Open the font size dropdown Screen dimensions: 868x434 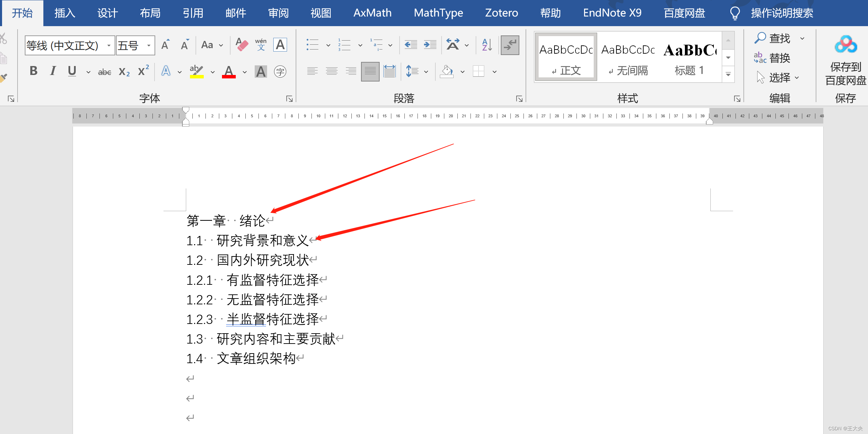149,45
